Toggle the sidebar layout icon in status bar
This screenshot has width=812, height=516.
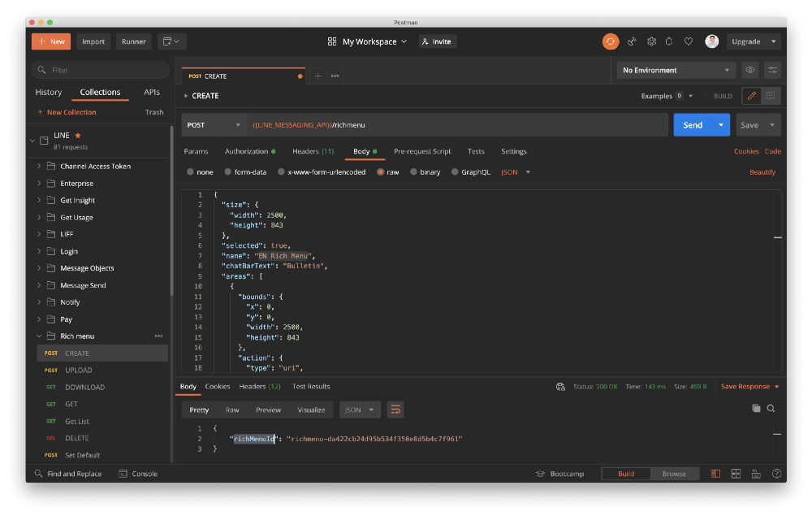tap(715, 474)
